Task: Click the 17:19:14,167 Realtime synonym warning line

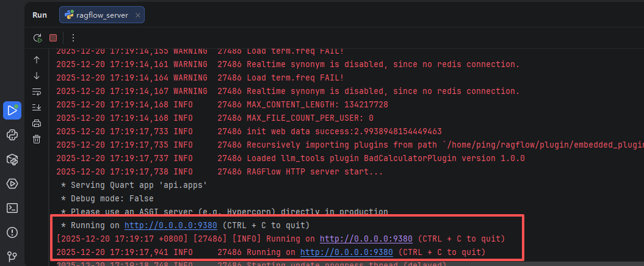Action: [x=288, y=91]
